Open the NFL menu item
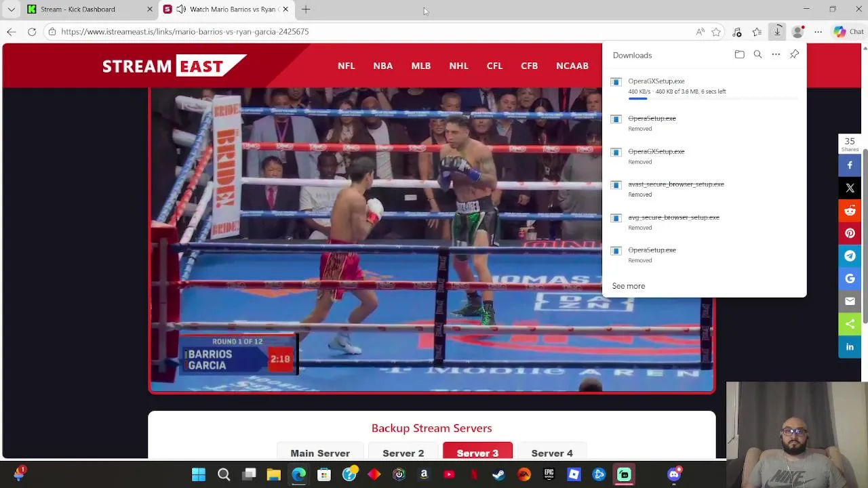Viewport: 868px width, 488px height. point(346,66)
